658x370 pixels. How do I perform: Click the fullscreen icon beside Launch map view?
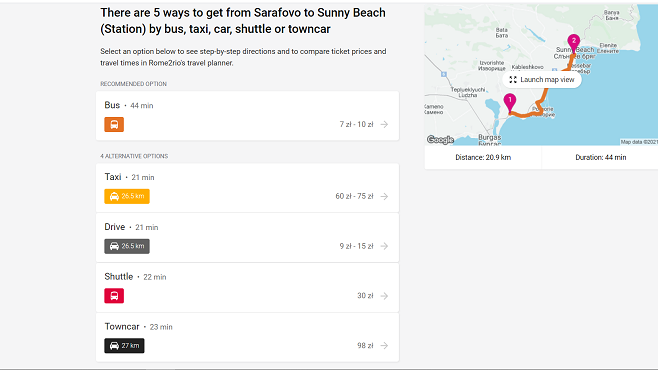tap(513, 80)
